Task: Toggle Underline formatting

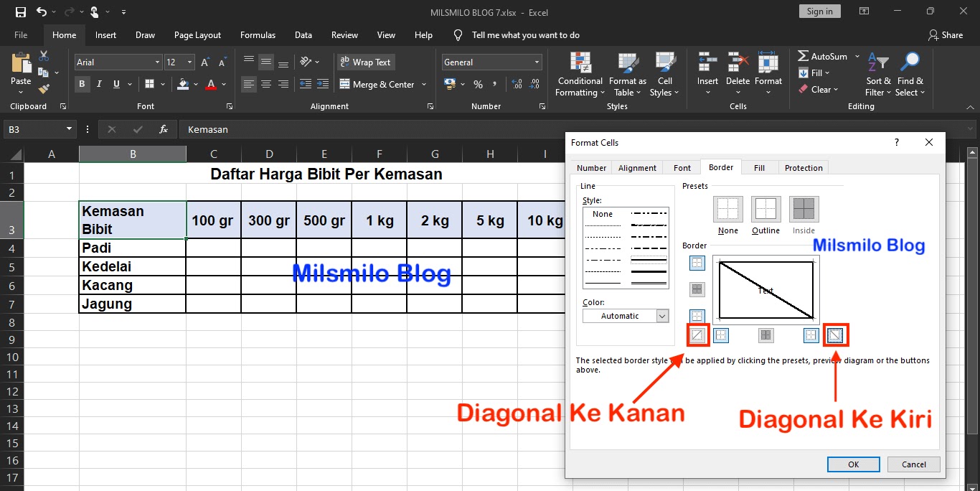Action: (116, 84)
